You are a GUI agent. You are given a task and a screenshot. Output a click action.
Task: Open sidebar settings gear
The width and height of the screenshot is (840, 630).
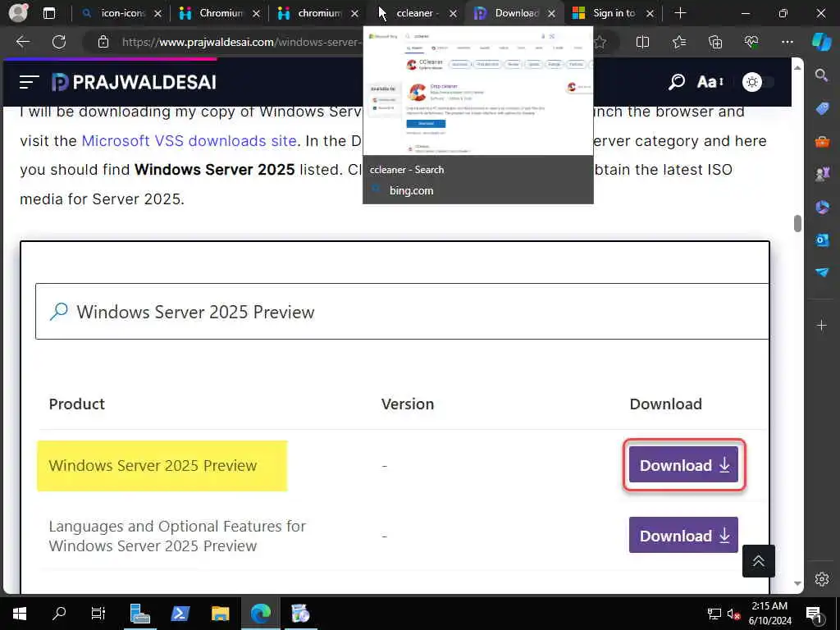(822, 578)
